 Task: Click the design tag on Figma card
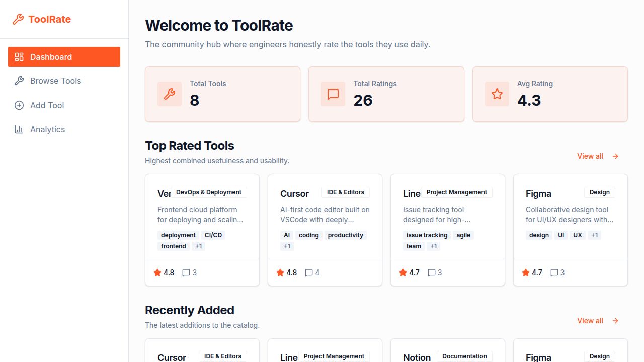(539, 235)
